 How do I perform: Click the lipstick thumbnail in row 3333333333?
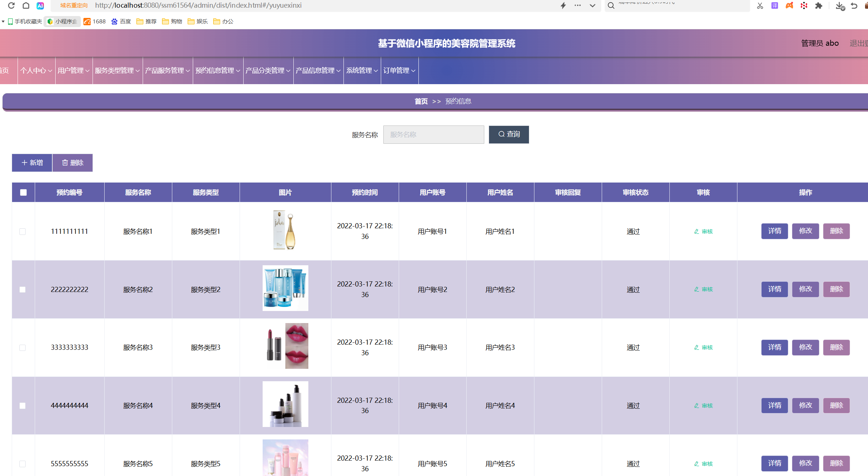[x=285, y=346]
